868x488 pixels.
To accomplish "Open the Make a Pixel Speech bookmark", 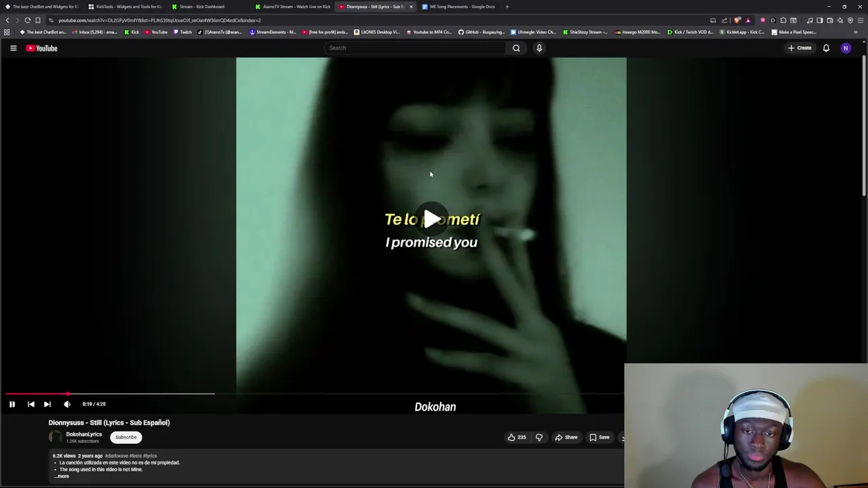I will click(x=794, y=32).
